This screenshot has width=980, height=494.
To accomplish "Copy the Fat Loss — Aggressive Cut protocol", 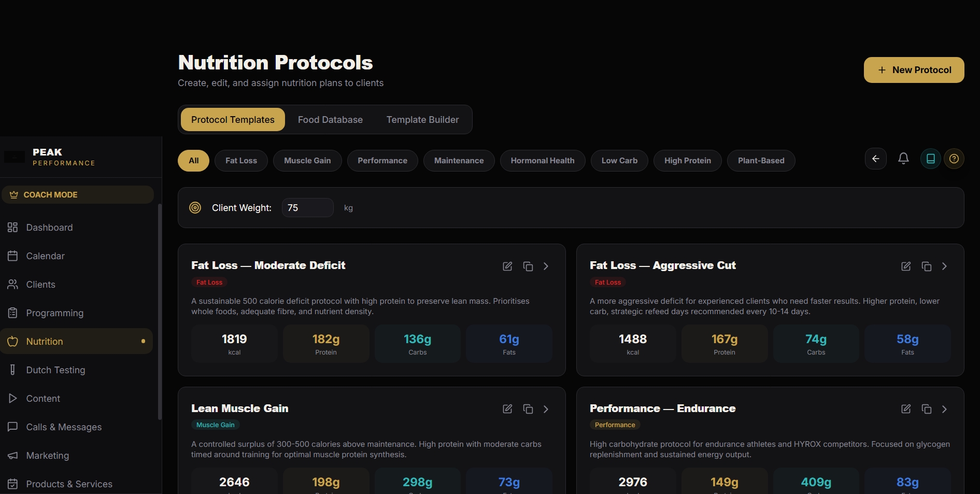I will (x=926, y=266).
